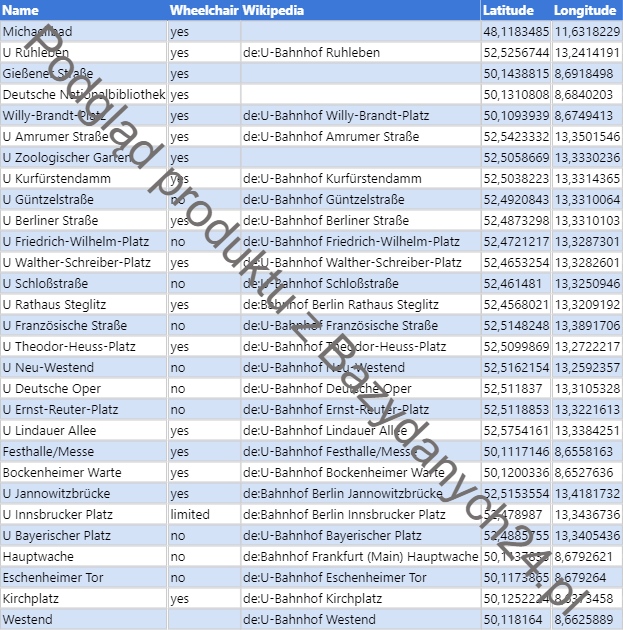Select the 'U Jannowitzbrücke' name cell
The height and width of the screenshot is (630, 623).
pos(84,493)
